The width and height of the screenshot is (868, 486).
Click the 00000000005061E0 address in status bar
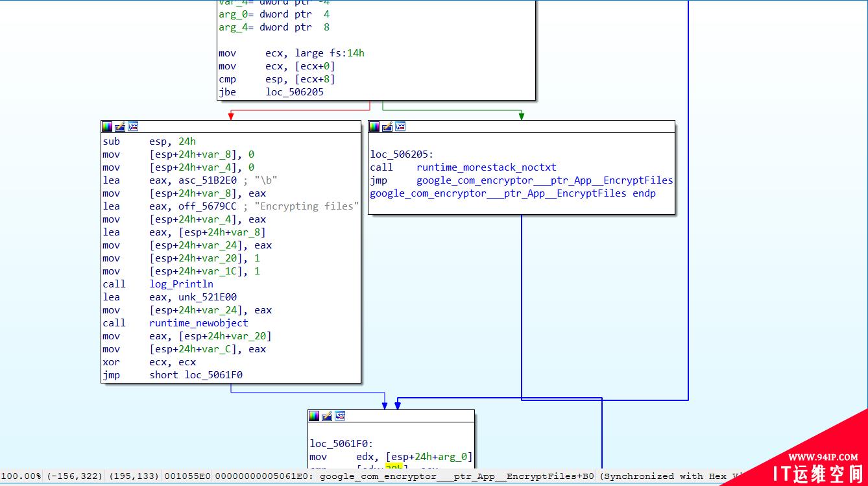263,476
